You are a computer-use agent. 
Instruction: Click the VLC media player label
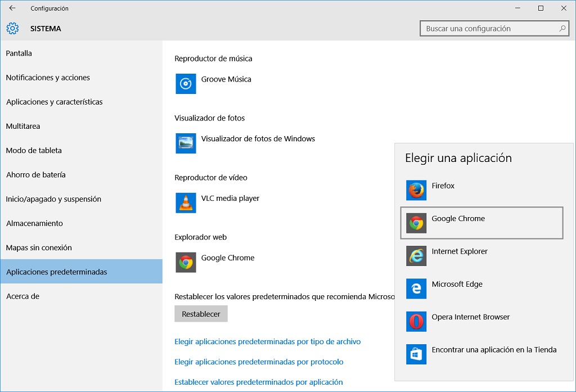(230, 199)
